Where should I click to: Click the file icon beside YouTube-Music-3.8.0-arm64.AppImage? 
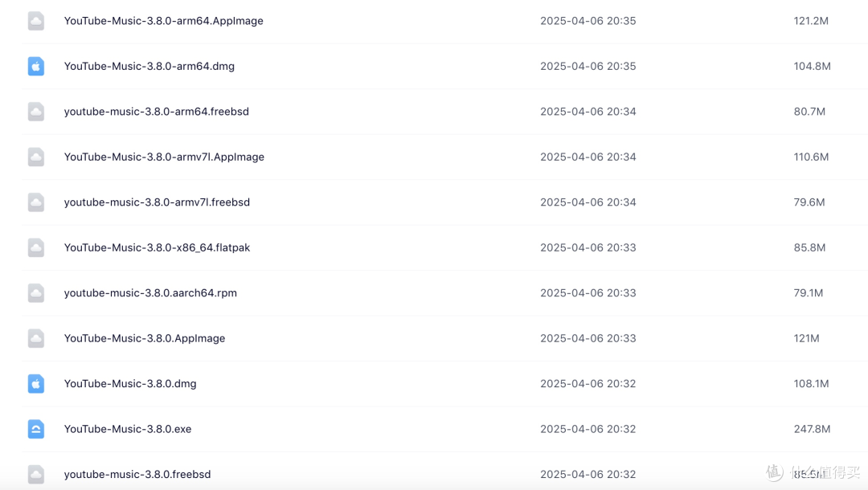click(36, 21)
